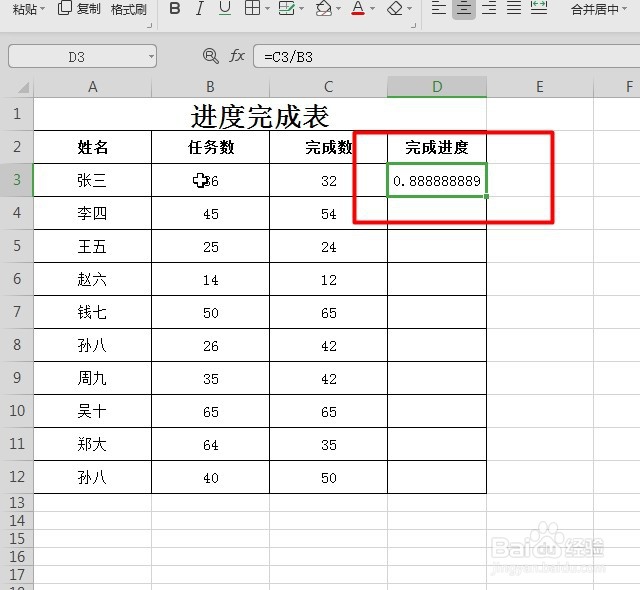This screenshot has width=640, height=590.
Task: Click the name cell 吴十
Action: click(93, 411)
